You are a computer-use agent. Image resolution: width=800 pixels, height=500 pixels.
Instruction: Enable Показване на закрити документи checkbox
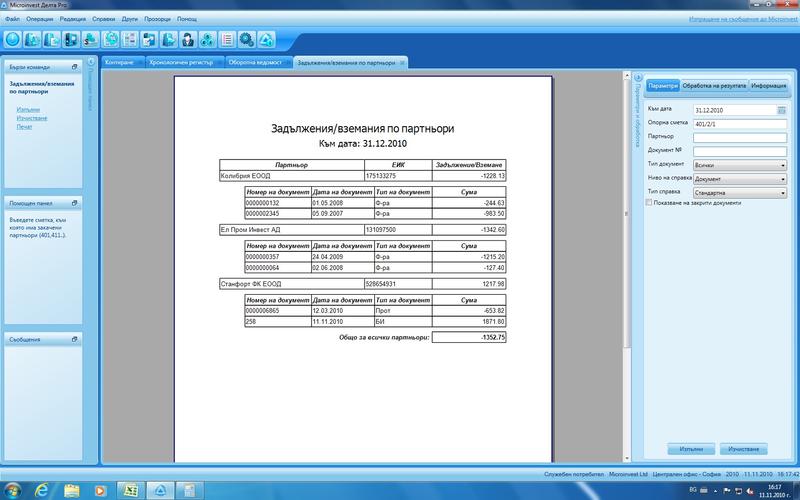point(651,203)
